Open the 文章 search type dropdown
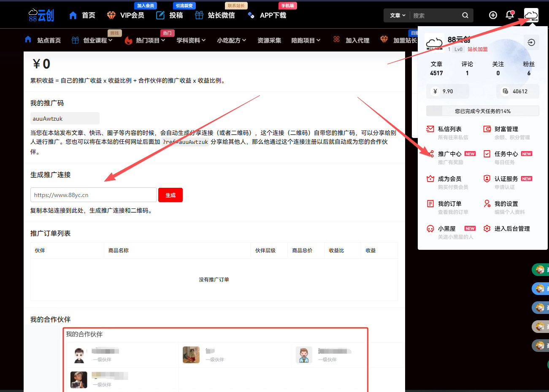The height and width of the screenshot is (392, 549). tap(396, 15)
